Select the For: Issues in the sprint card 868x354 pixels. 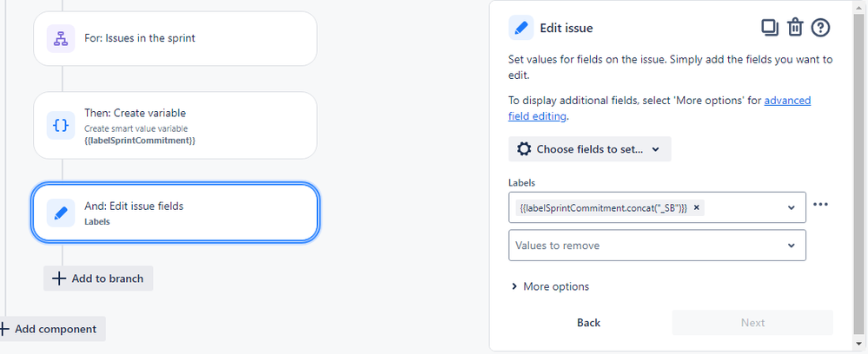pyautogui.click(x=175, y=39)
